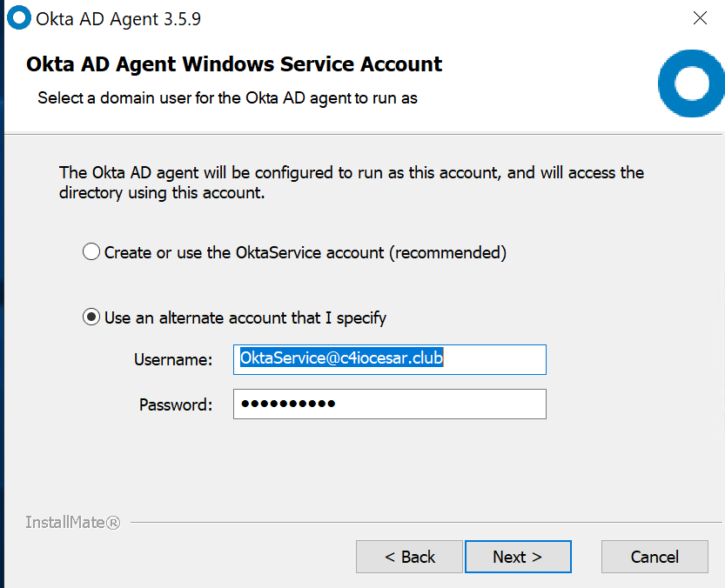The image size is (725, 588).
Task: Go back with the "< Back" button
Action: pyautogui.click(x=409, y=557)
